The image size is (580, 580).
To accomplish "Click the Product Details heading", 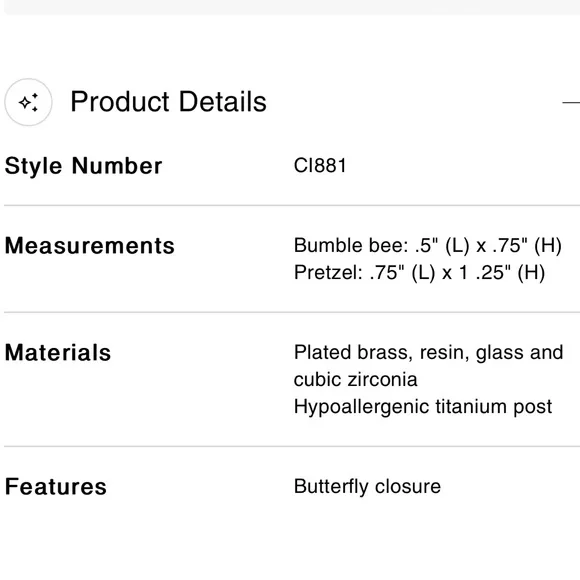I will [168, 102].
